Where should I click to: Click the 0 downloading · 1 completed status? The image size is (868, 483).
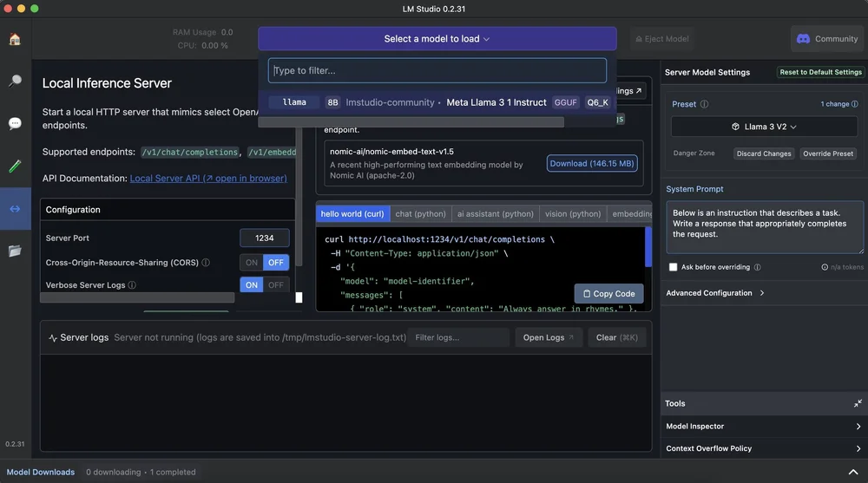click(x=141, y=472)
